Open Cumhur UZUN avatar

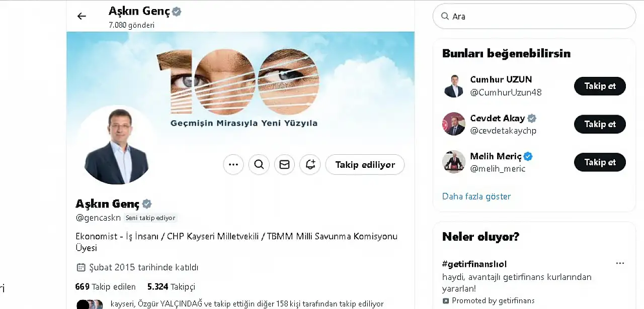tap(454, 86)
